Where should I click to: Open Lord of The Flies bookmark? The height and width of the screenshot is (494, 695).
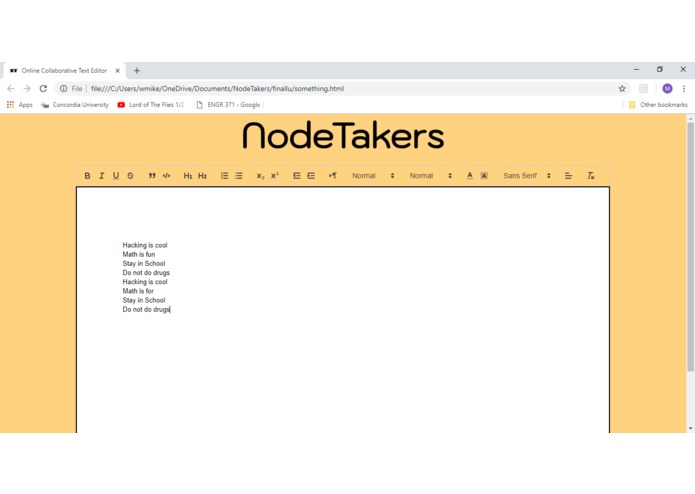pyautogui.click(x=151, y=105)
